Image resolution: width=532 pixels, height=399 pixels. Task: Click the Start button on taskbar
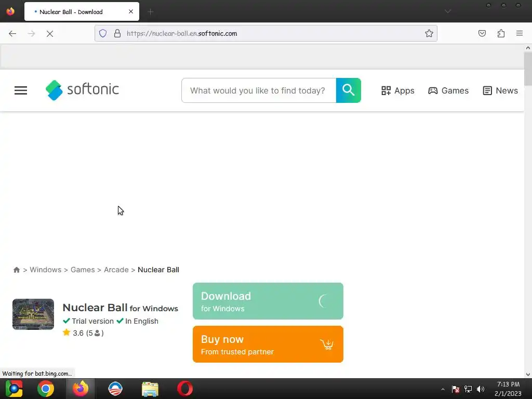(14, 389)
